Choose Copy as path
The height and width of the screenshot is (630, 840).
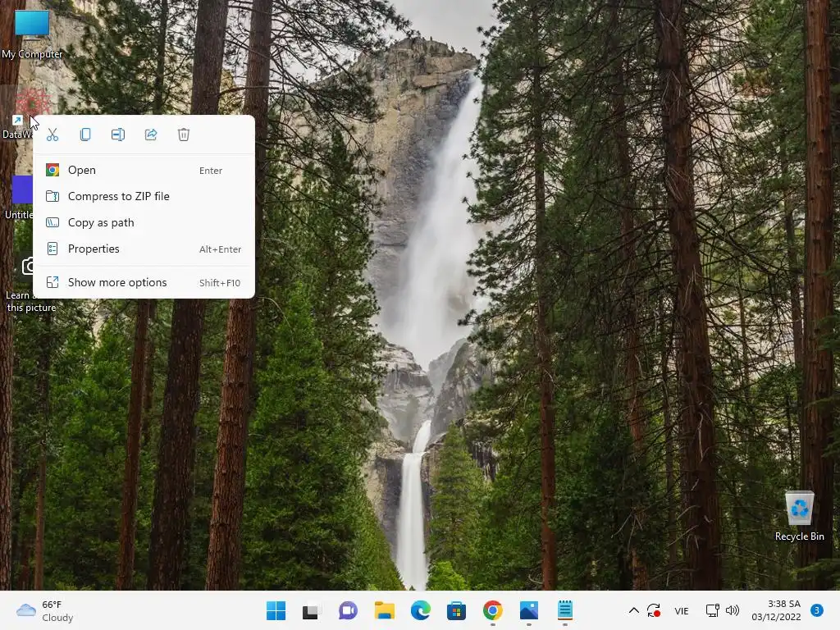click(144, 223)
